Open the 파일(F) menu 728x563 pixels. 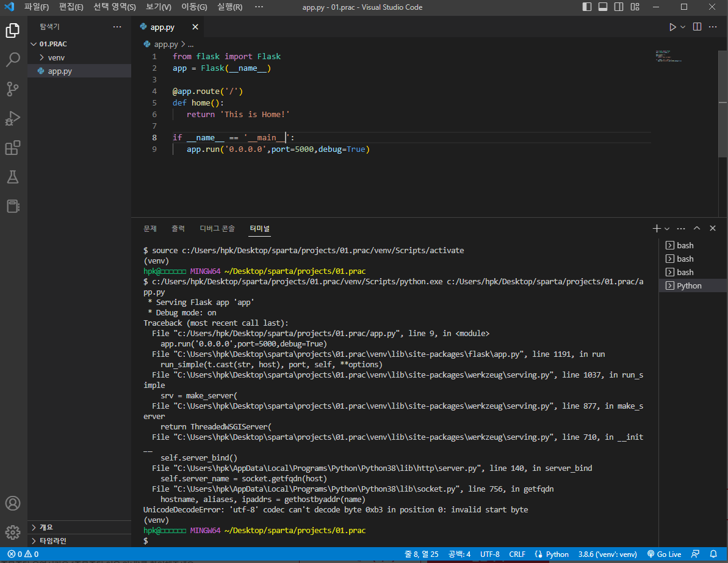pyautogui.click(x=36, y=7)
